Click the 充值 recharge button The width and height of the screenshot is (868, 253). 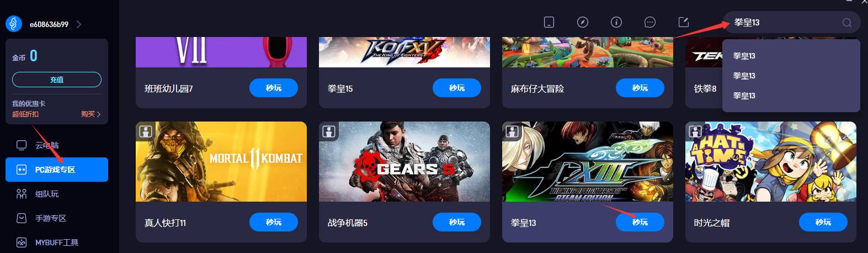(x=57, y=80)
